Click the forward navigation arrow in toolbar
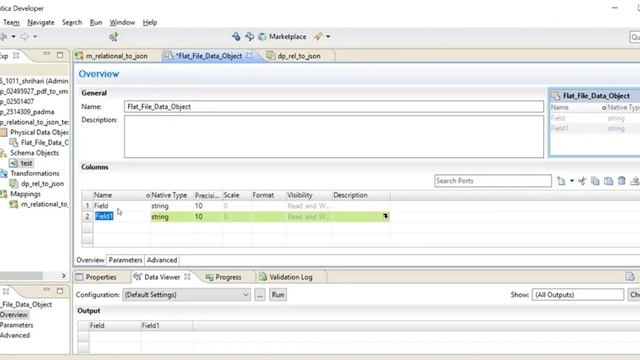The image size is (640, 360). coord(24,37)
